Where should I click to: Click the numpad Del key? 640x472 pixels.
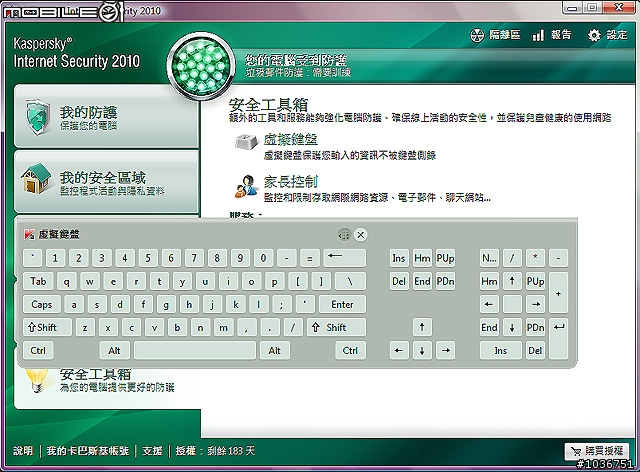(535, 350)
